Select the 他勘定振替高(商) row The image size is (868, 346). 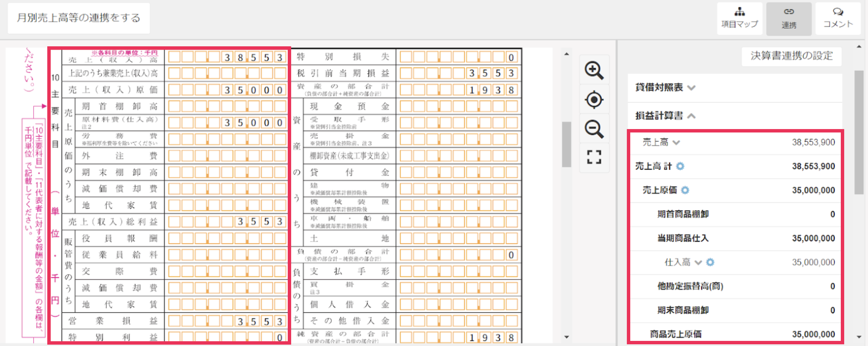click(735, 286)
